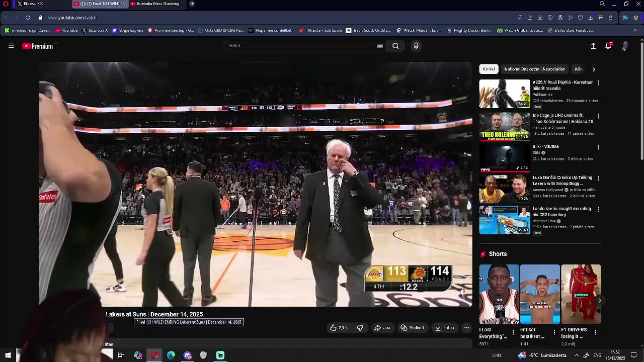The height and width of the screenshot is (362, 644).
Task: Open Travis Scott Outfits bookmark
Action: [x=368, y=30]
